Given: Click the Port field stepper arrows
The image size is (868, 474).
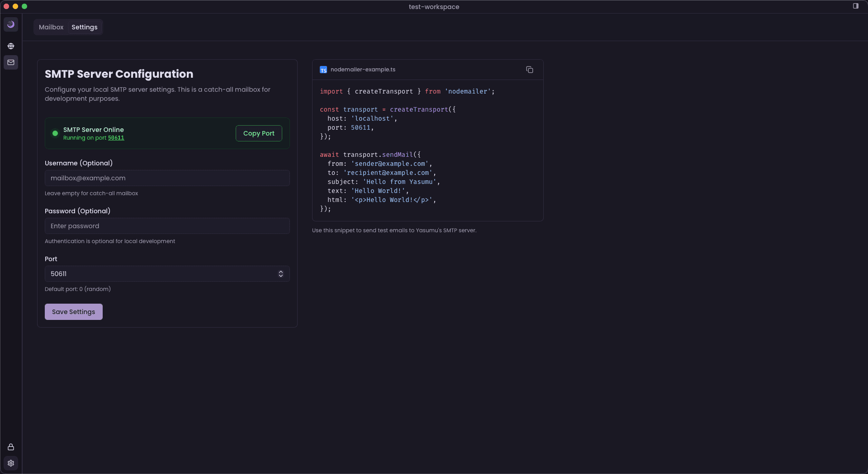Looking at the screenshot, I should [280, 274].
